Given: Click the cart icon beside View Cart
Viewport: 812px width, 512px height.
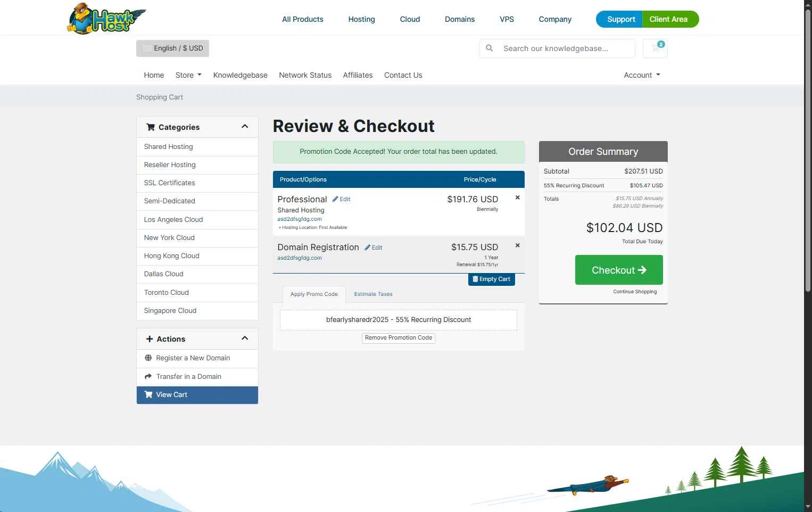Looking at the screenshot, I should click(148, 394).
